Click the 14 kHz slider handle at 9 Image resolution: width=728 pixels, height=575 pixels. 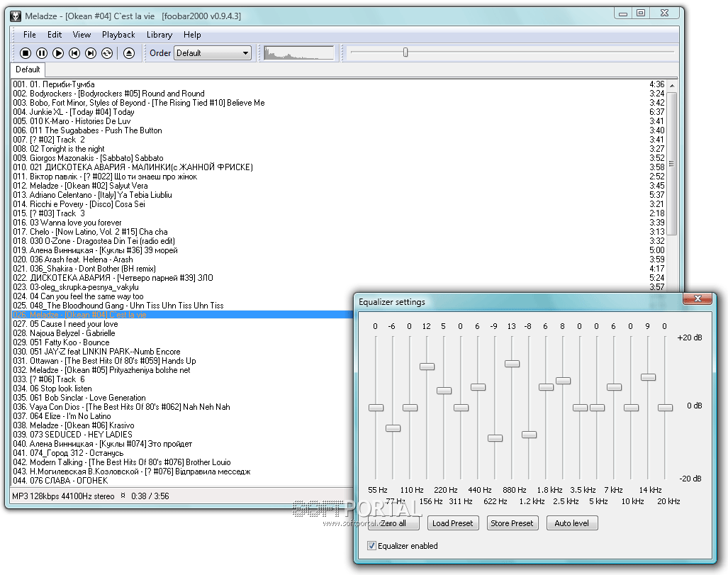click(648, 377)
